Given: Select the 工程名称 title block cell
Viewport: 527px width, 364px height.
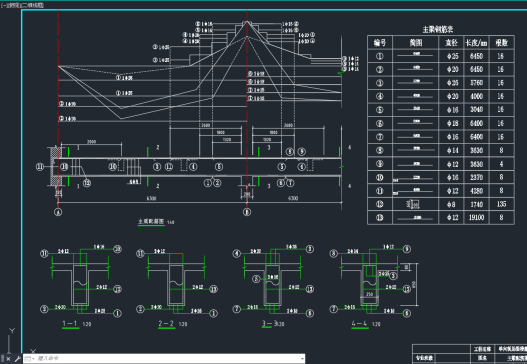Looking at the screenshot, I should coord(482,349).
